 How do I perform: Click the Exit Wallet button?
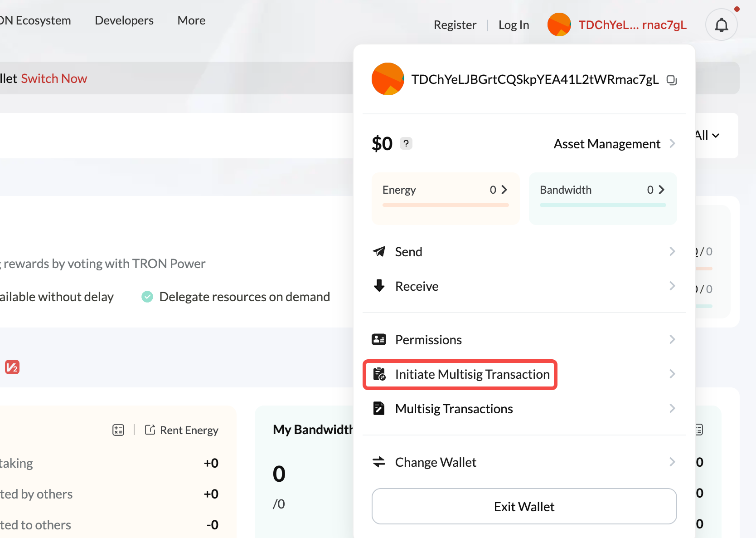pyautogui.click(x=524, y=506)
